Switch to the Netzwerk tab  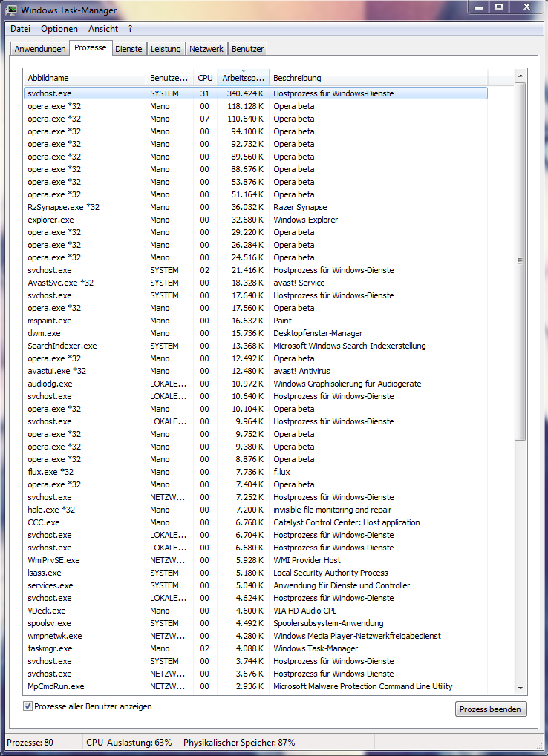pyautogui.click(x=206, y=49)
